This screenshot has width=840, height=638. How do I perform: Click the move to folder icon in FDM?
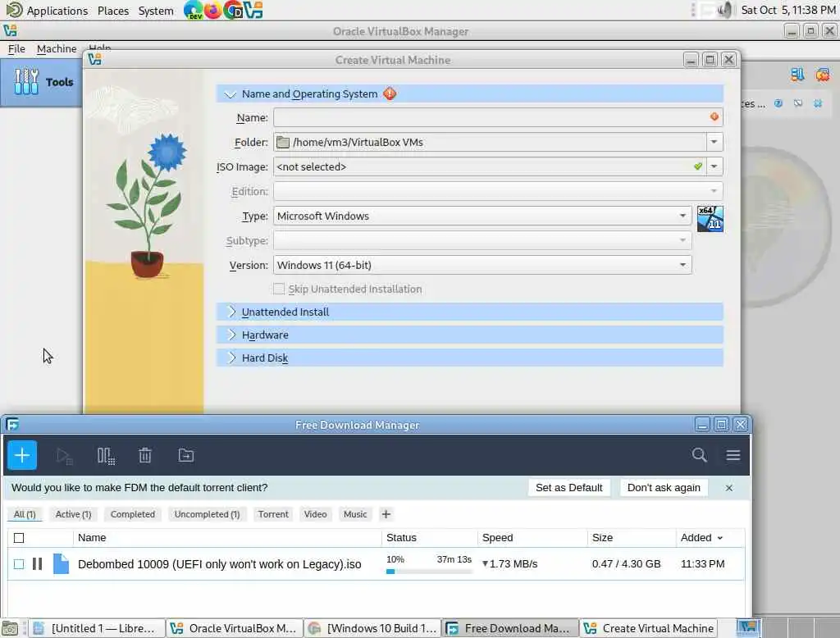186,455
